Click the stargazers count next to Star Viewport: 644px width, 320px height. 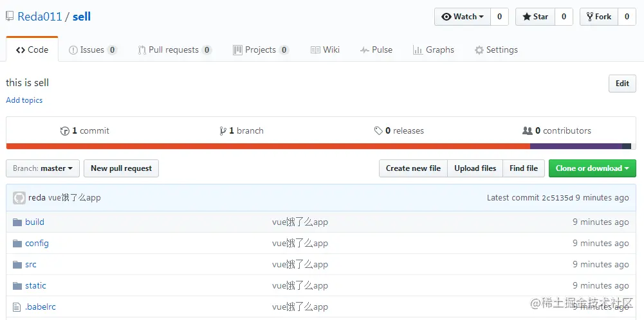564,17
